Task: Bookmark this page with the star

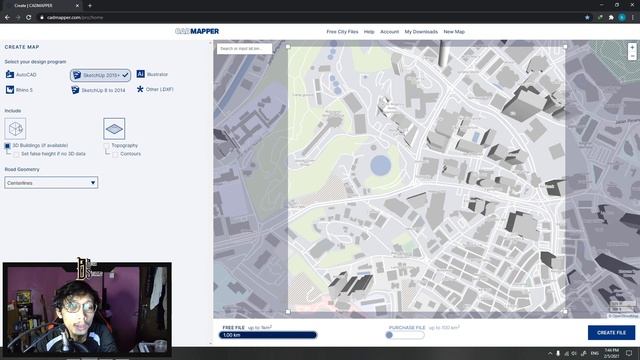Action: 587,18
